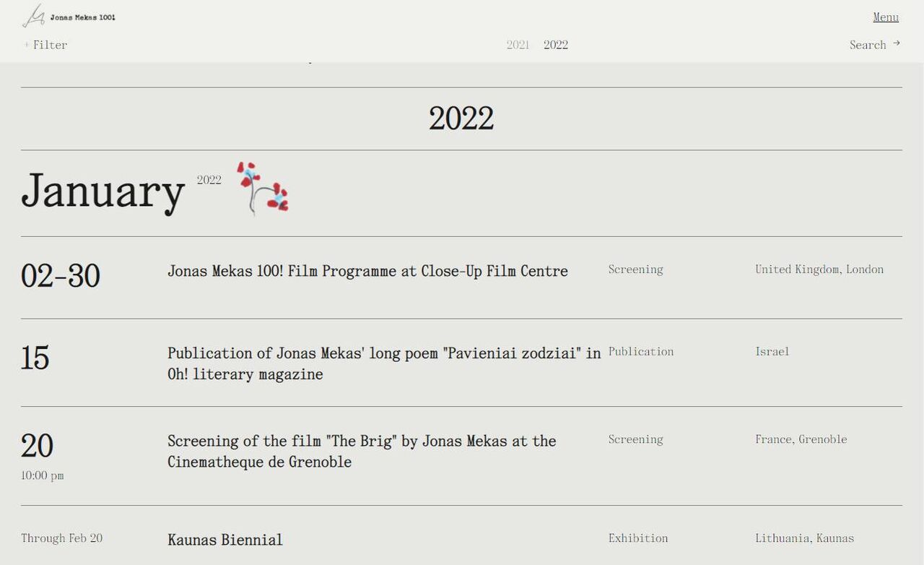Click the 02-30 date entry
This screenshot has width=924, height=565.
click(61, 276)
